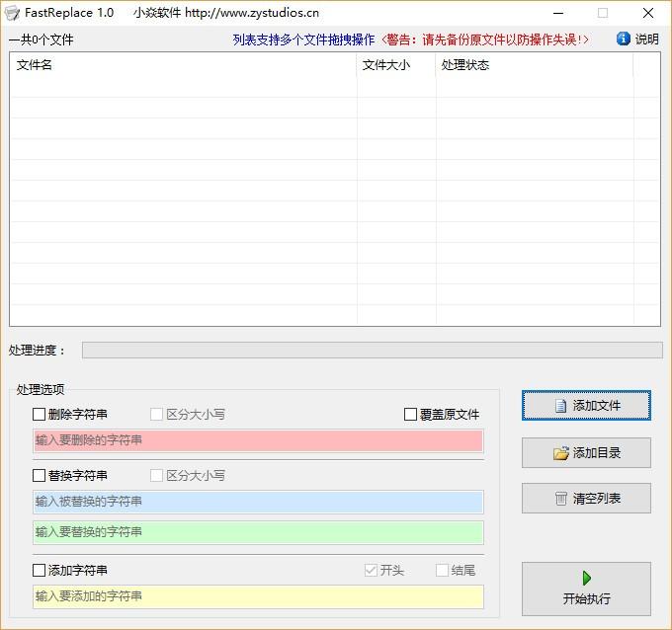Focus the 输入要添加的字符串 yellow field

258,596
